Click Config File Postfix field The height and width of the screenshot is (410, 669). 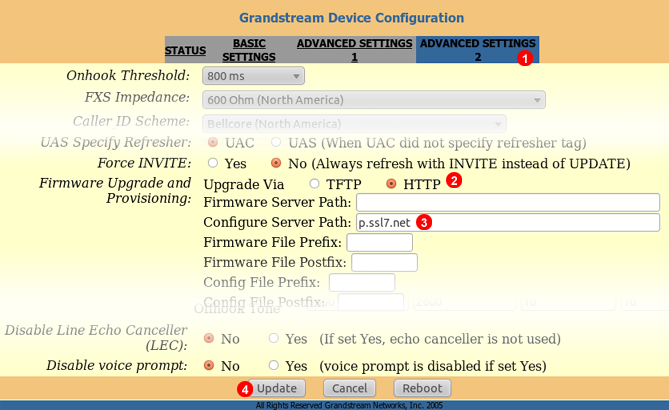point(371,302)
